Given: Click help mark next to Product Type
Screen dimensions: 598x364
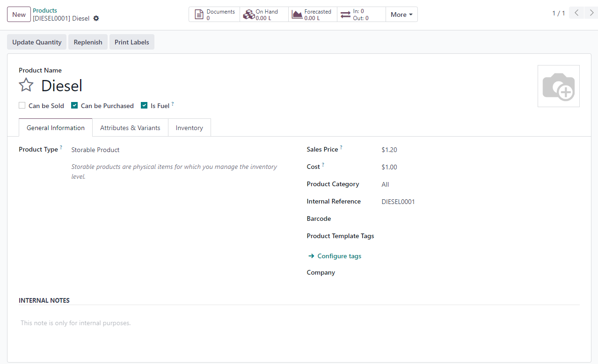Looking at the screenshot, I should [x=61, y=147].
